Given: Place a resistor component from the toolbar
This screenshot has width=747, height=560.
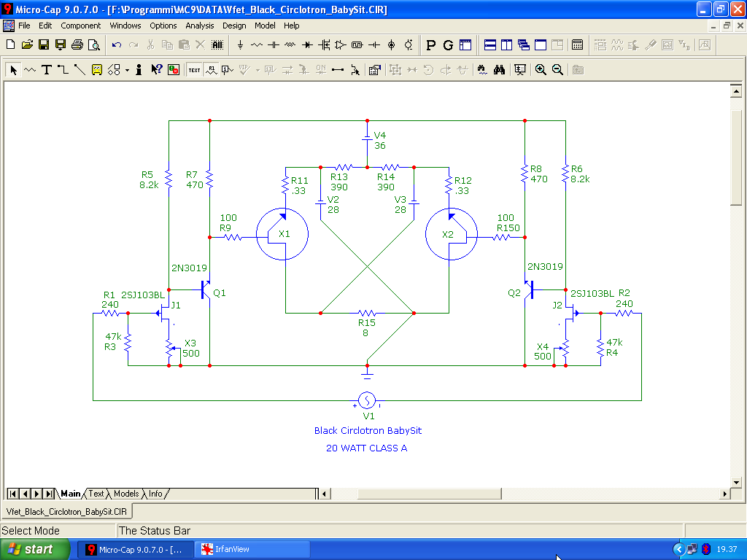Looking at the screenshot, I should point(257,44).
